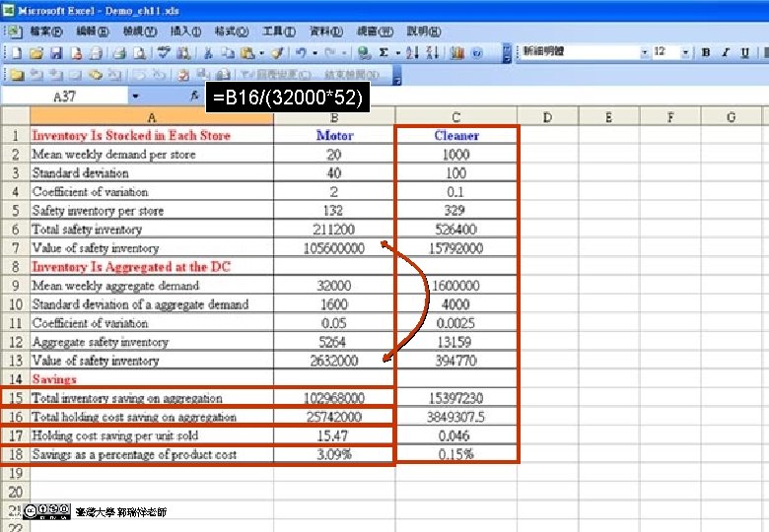Expand standard toolbar options chevron
769x532 pixels.
(507, 53)
